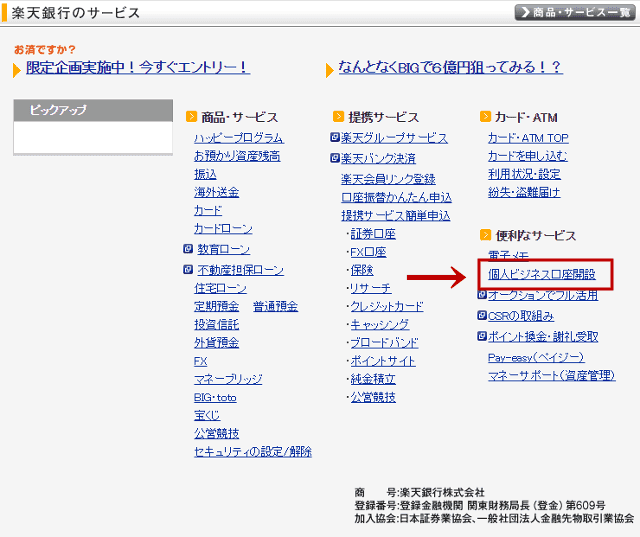Viewport: 640px width, 537px height.
Task: Open the 定期預金 link
Action: pyautogui.click(x=216, y=306)
